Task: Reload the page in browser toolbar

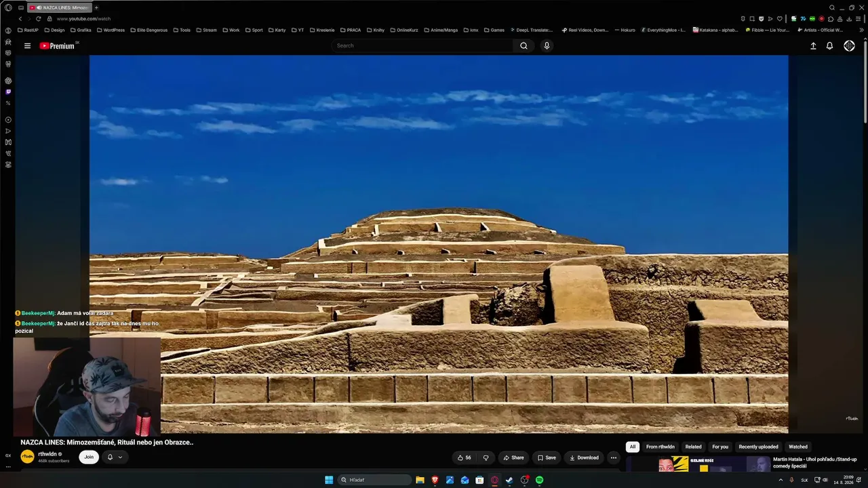Action: tap(38, 19)
